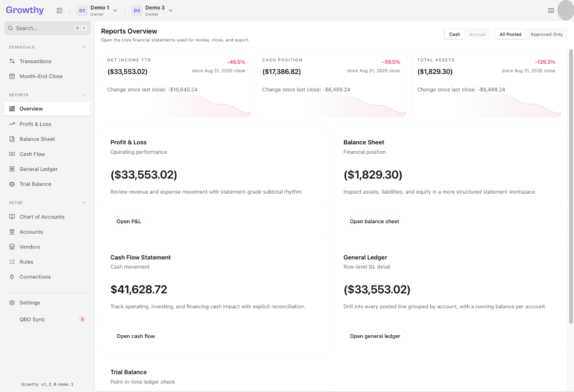Click the Accounts bank building icon
The image size is (574, 392).
click(x=12, y=232)
